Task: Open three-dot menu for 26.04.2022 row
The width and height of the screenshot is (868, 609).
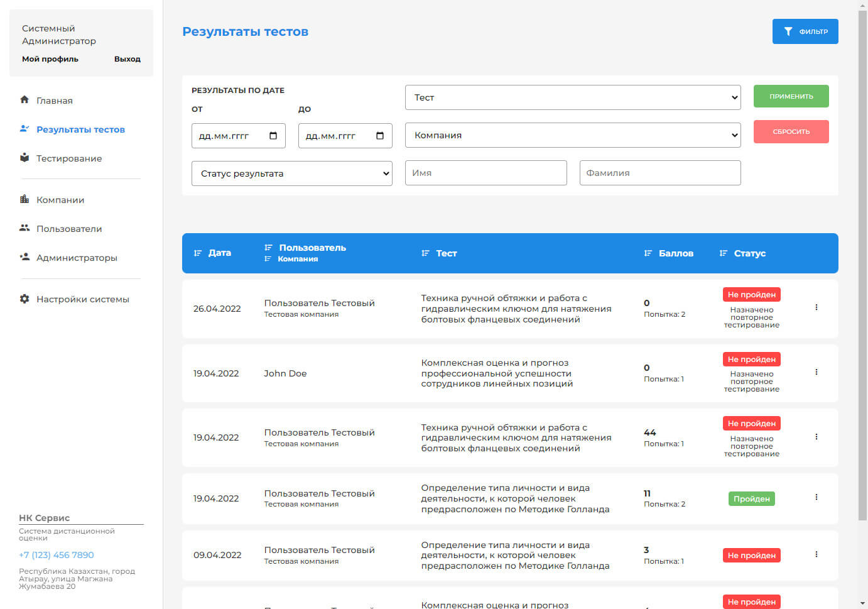Action: pos(816,307)
